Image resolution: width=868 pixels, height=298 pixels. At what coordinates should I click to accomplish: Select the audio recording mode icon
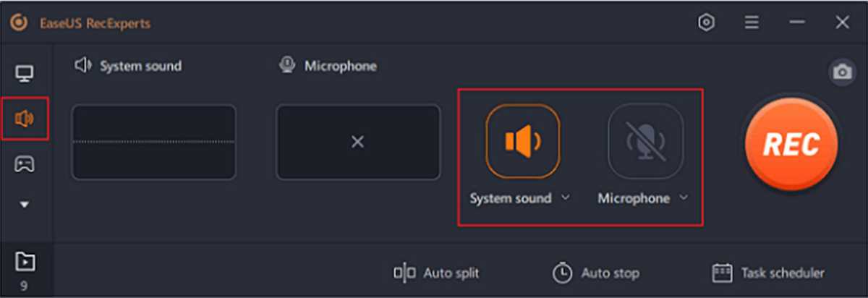[x=25, y=117]
